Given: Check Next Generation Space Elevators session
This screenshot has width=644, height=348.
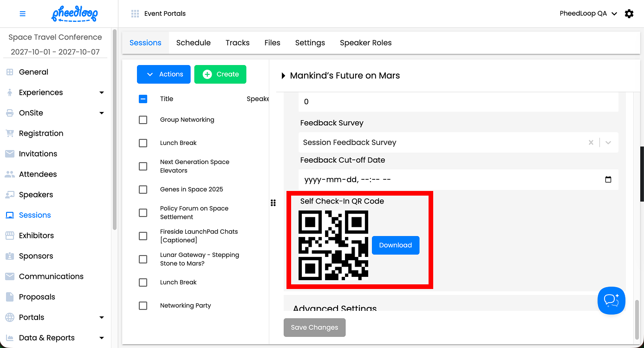Looking at the screenshot, I should click(143, 166).
